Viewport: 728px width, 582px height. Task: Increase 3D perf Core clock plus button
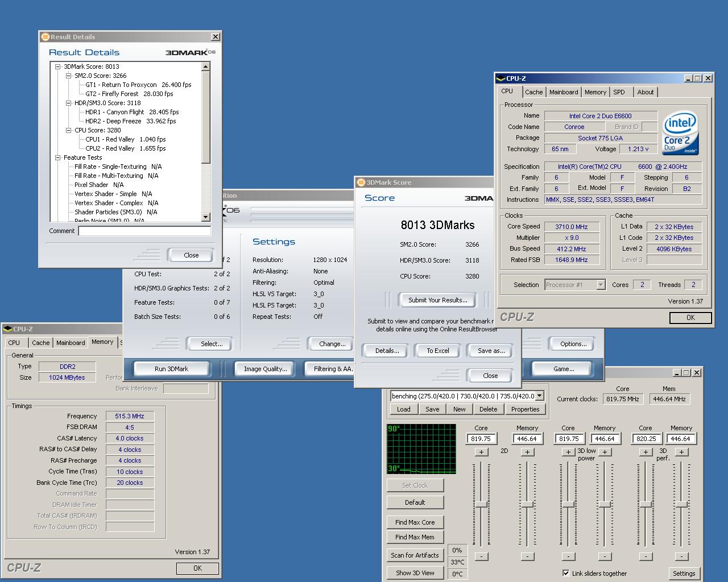(x=646, y=452)
